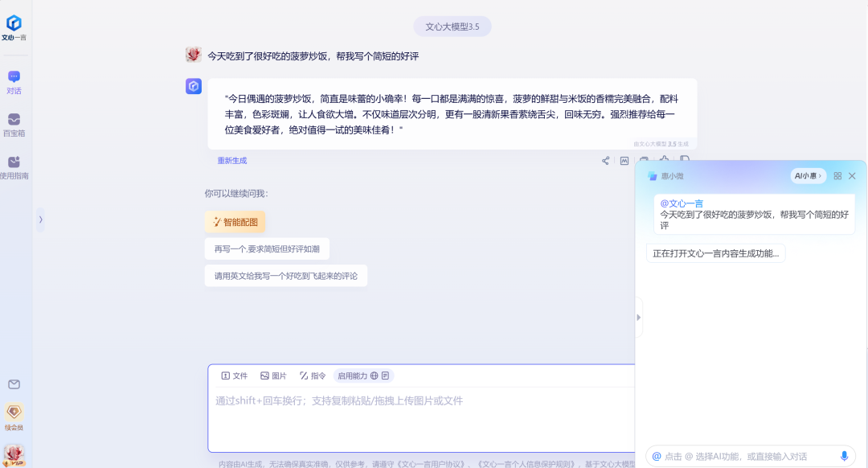Open the AI小惠 switcher
868x468 pixels.
click(809, 176)
